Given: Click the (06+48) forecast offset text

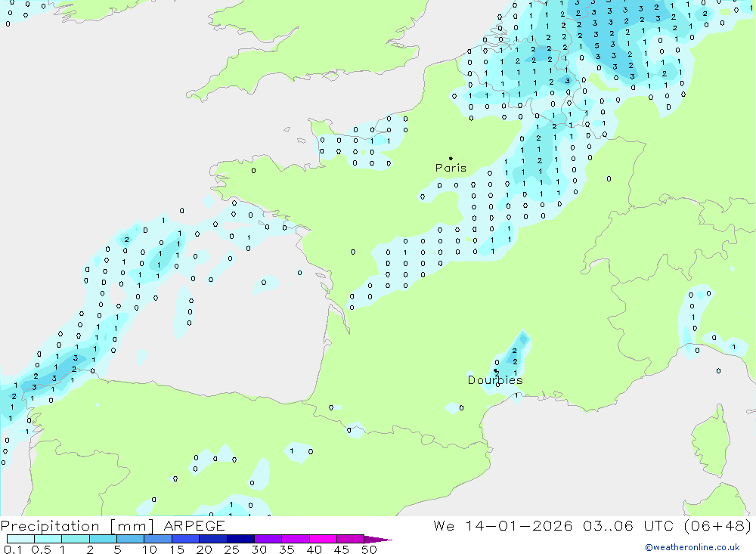Looking at the screenshot, I should 717,525.
